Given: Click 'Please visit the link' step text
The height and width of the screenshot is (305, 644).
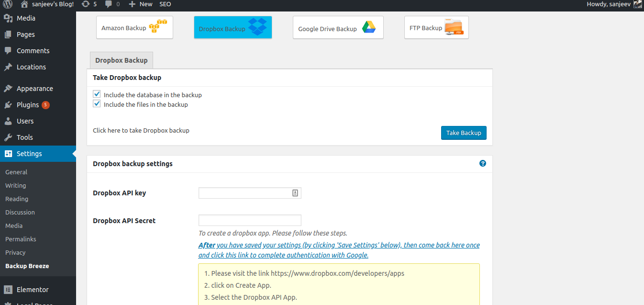Looking at the screenshot, I should pyautogui.click(x=308, y=273).
